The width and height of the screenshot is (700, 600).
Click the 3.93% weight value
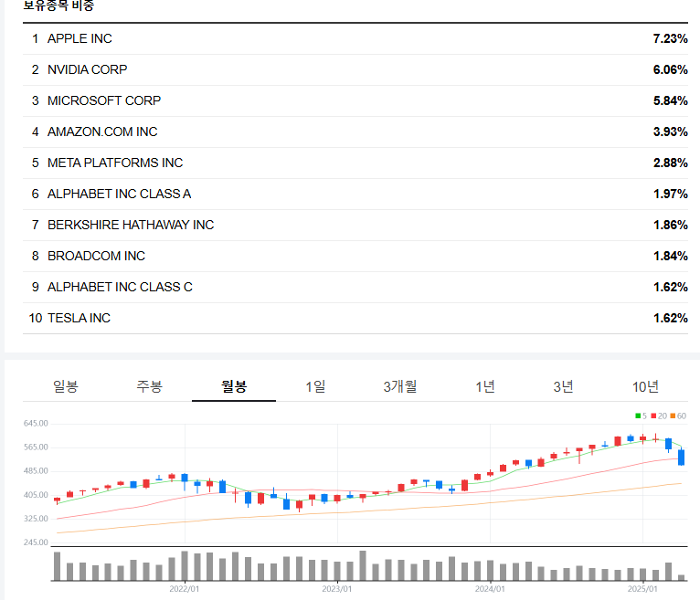pyautogui.click(x=670, y=132)
